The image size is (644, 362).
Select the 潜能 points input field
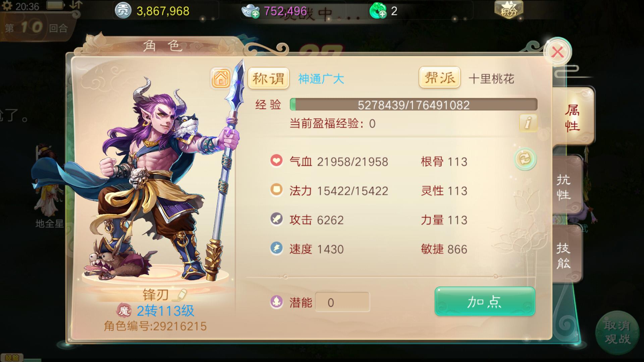342,302
